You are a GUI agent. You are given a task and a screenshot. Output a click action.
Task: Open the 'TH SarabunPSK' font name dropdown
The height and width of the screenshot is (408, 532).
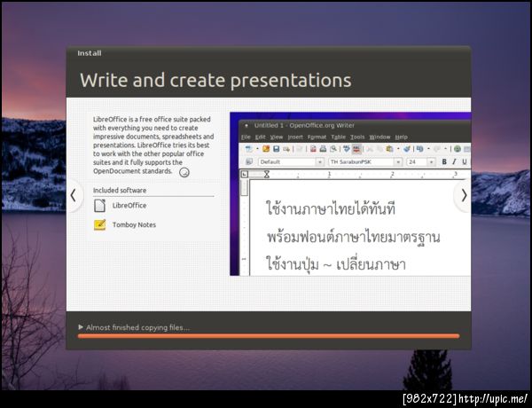pyautogui.click(x=398, y=162)
